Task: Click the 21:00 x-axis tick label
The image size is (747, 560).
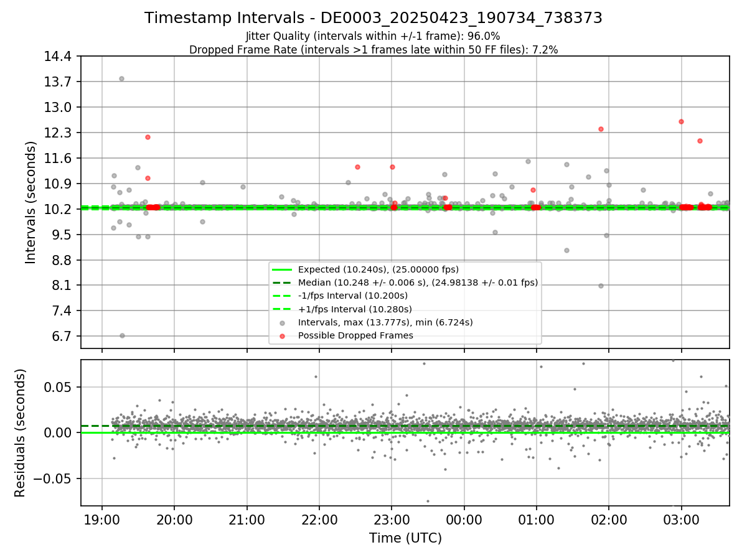Action: pos(247,520)
